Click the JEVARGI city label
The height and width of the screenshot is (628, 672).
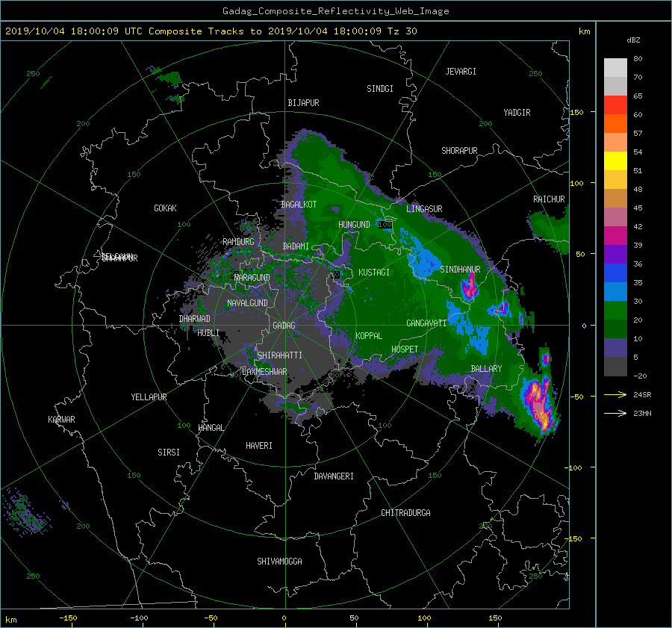pos(461,72)
